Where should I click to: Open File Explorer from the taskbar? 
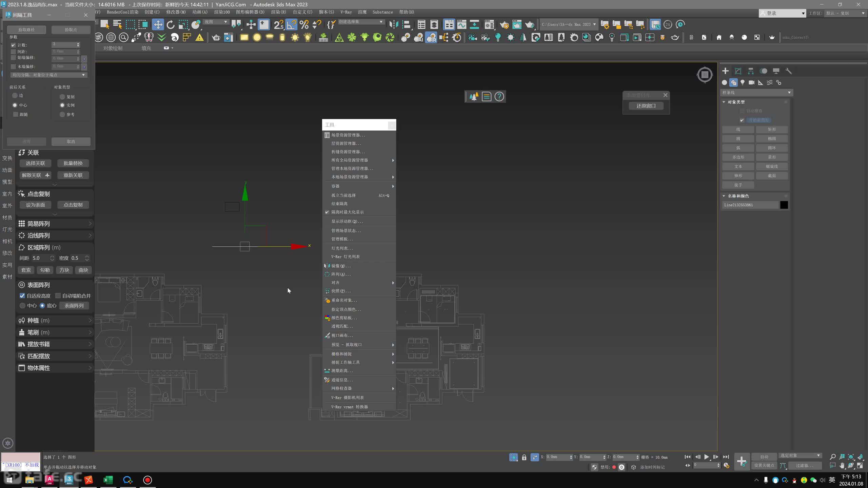(29, 480)
